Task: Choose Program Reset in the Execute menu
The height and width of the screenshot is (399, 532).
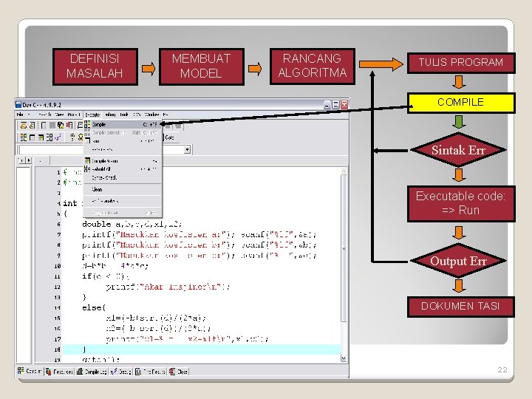Action: 122,213
